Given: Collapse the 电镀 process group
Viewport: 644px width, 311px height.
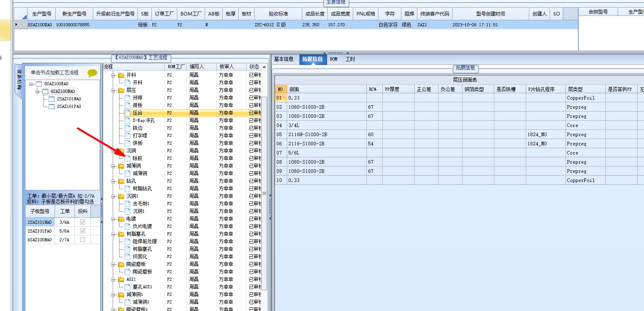Looking at the screenshot, I should tap(114, 219).
